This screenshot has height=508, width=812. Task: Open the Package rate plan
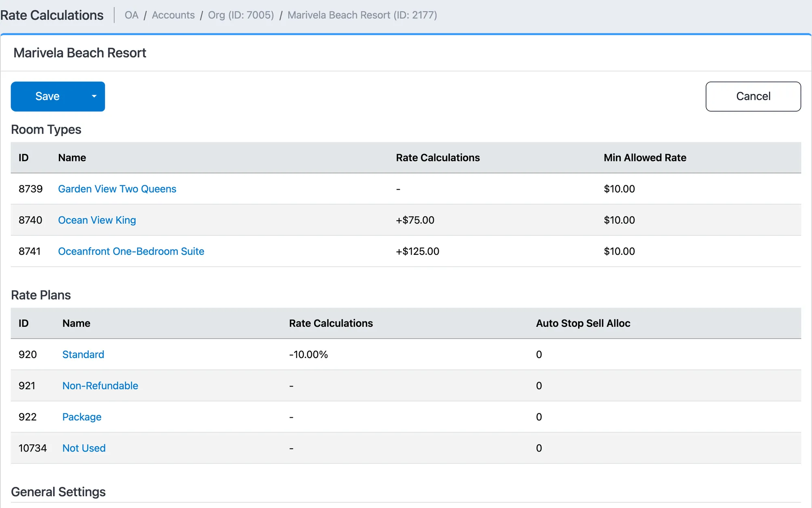pyautogui.click(x=82, y=417)
